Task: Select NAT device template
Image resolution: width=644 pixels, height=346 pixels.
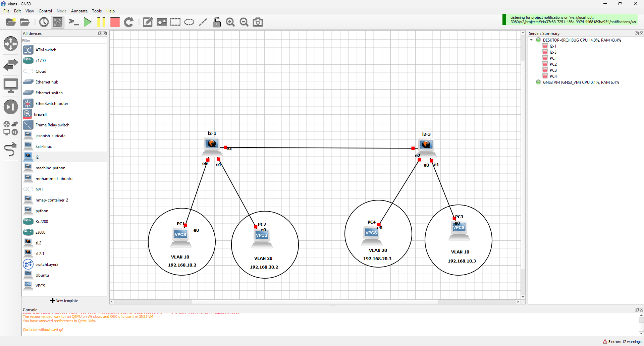Action: (x=64, y=189)
